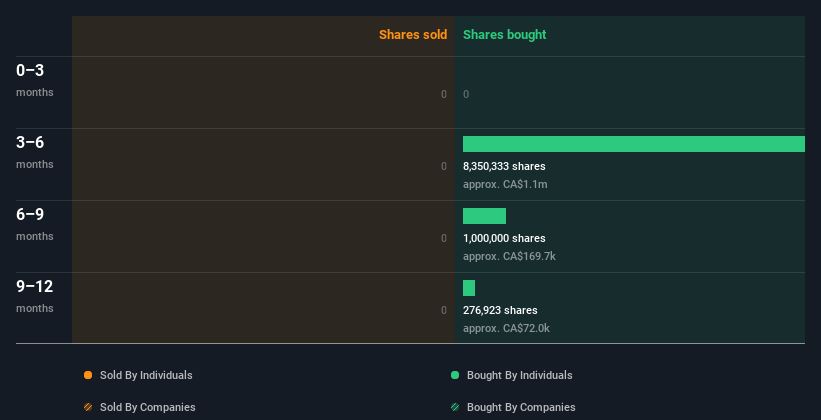Select the Sold By Companies legend label
The height and width of the screenshot is (420, 821).
click(148, 407)
